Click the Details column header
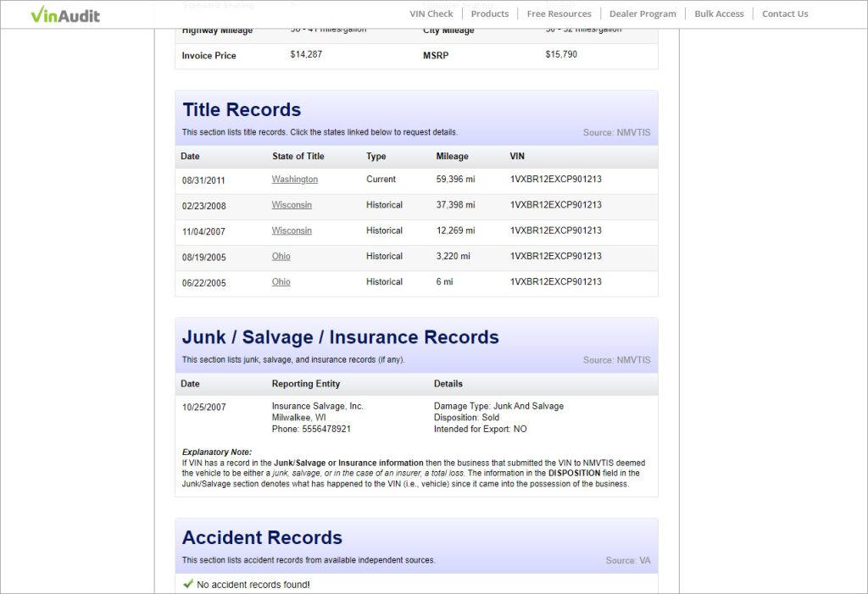 coord(448,384)
